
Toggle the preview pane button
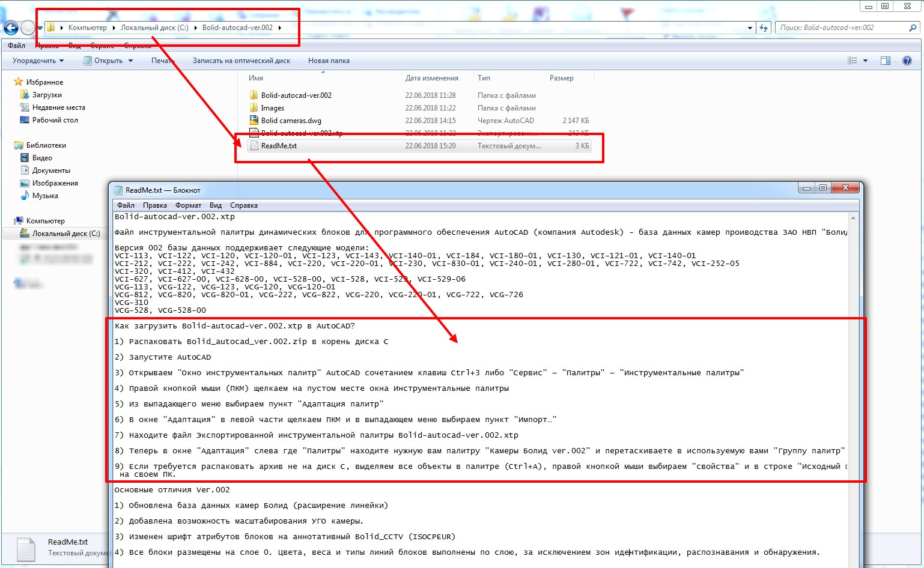(885, 61)
